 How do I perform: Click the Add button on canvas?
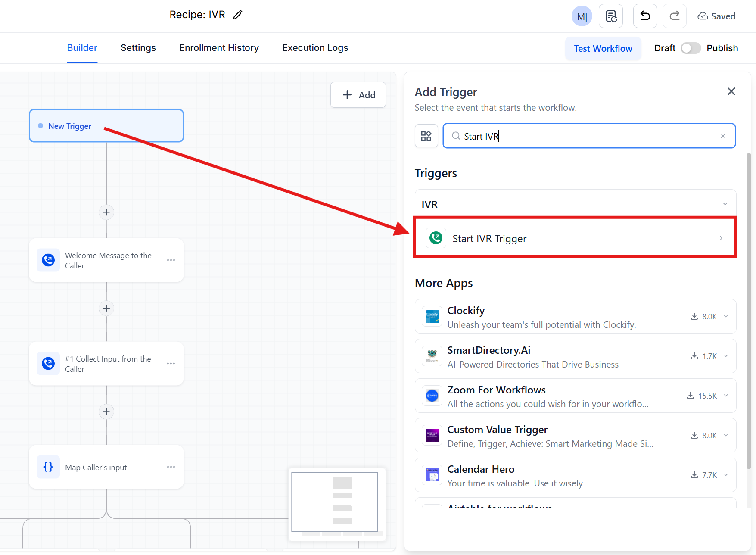pyautogui.click(x=358, y=95)
